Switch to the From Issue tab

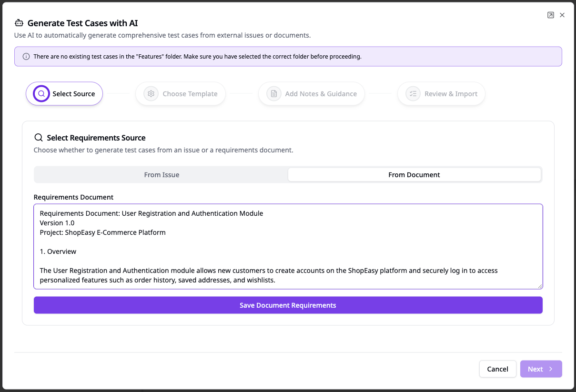(162, 174)
